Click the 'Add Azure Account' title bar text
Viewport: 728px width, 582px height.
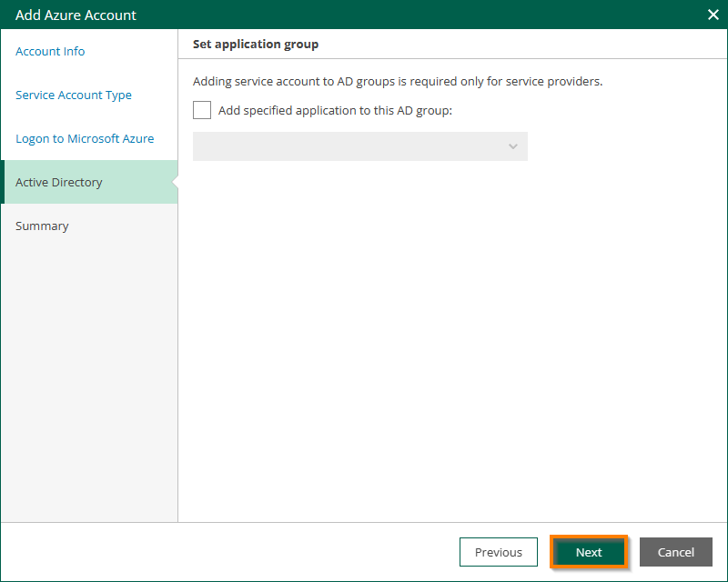coord(76,15)
